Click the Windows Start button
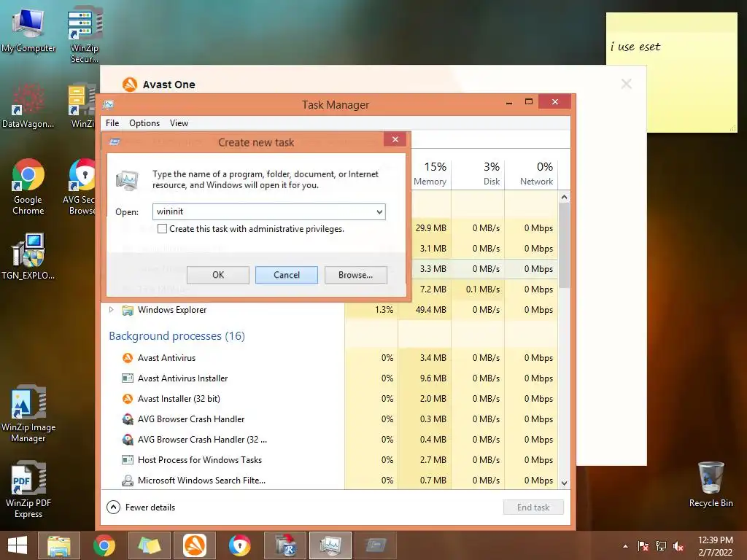This screenshot has height=560, width=747. point(18,545)
